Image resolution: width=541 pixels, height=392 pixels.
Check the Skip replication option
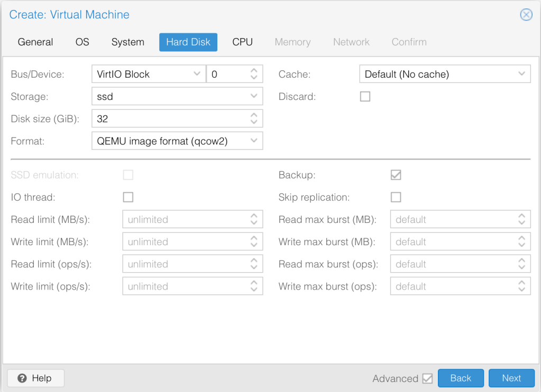click(x=396, y=198)
